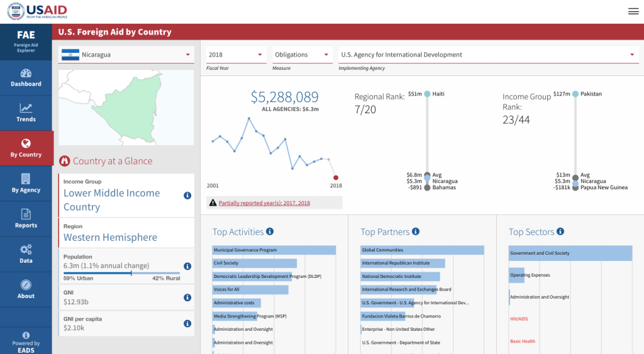This screenshot has height=354, width=644.
Task: Open Partially reported years 2017, 2018 link
Action: (x=264, y=203)
